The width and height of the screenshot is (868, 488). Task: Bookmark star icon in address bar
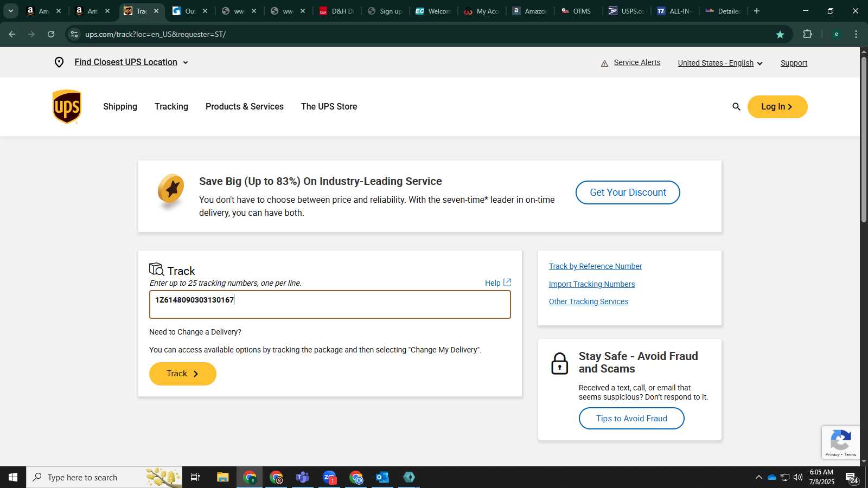780,34
